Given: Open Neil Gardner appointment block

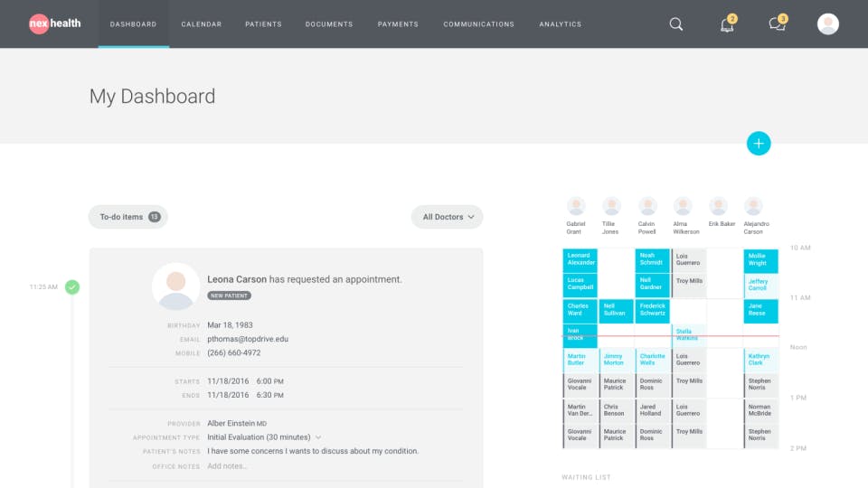Looking at the screenshot, I should tap(652, 286).
